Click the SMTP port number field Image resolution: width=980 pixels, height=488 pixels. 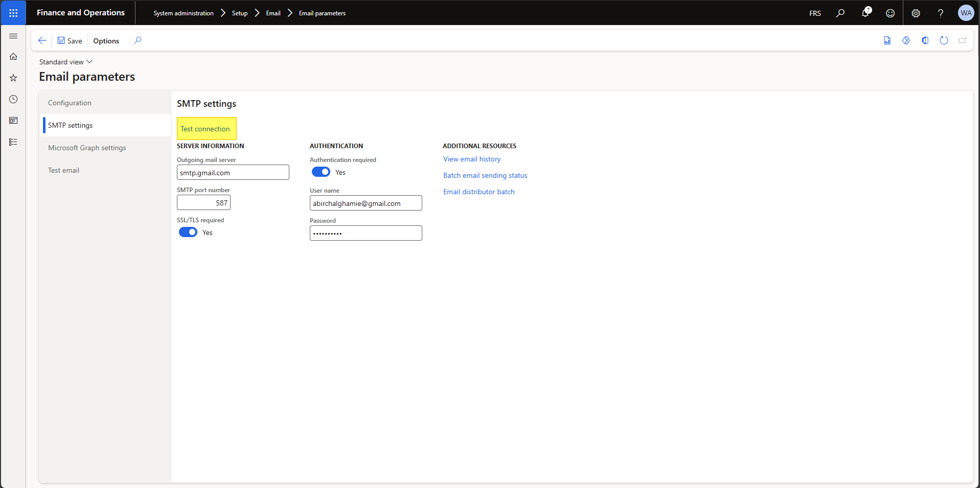(203, 202)
